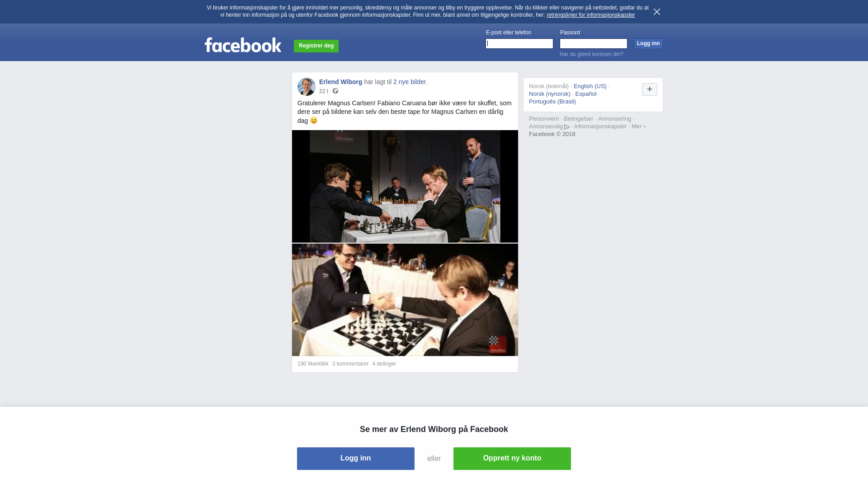Screen dimensions: 868x488
Task: Focus the Passord input field
Action: pos(594,43)
